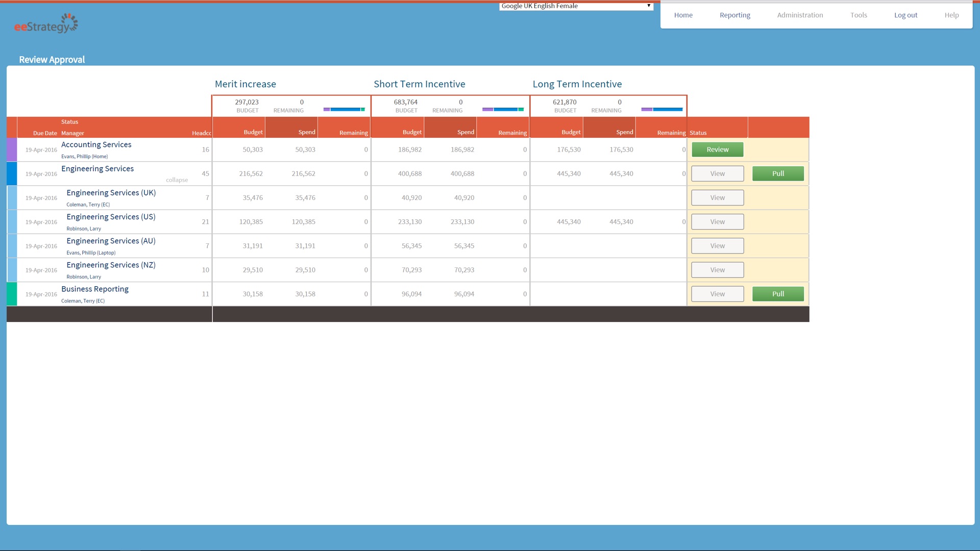Screen dimensions: 980x551
Task: Click the eeStrategy logo
Action: click(46, 23)
